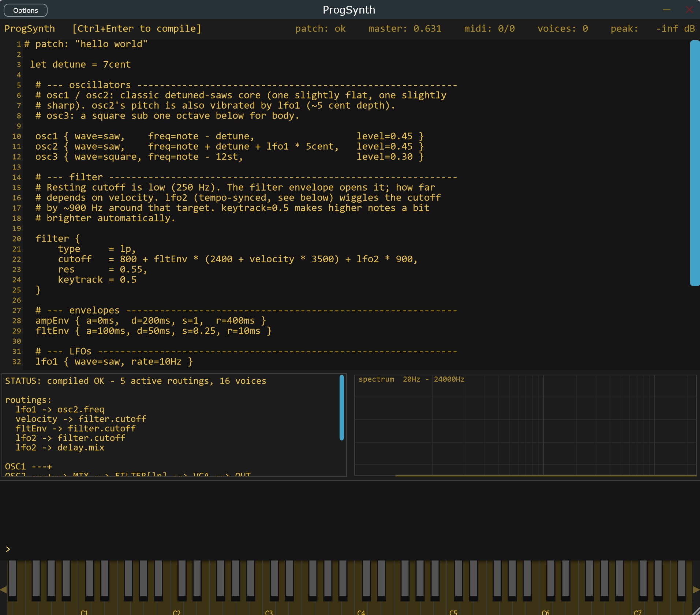Place cursor on ampEnv envelope line
The image size is (700, 615).
[151, 320]
